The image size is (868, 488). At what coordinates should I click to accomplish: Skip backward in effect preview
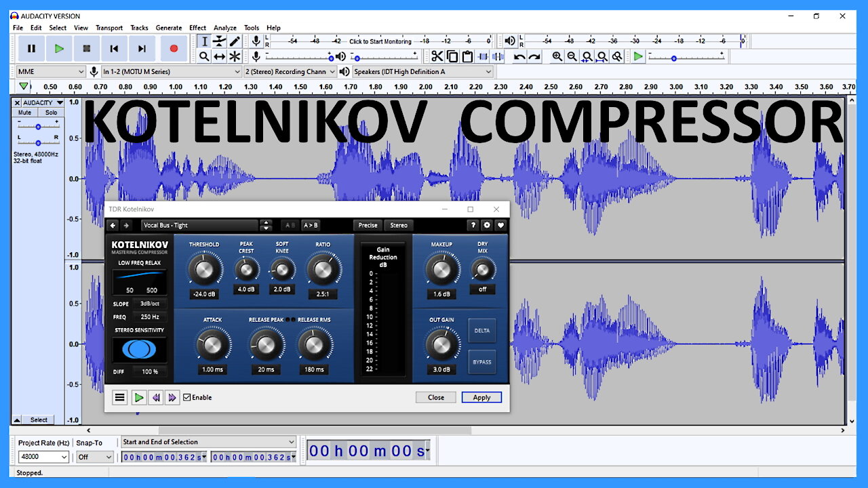pyautogui.click(x=156, y=398)
